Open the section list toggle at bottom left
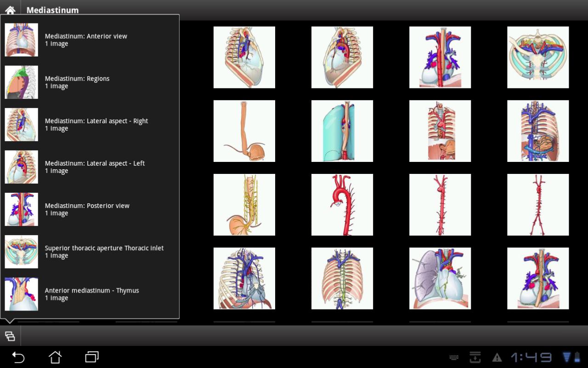This screenshot has height=368, width=588. click(10, 336)
